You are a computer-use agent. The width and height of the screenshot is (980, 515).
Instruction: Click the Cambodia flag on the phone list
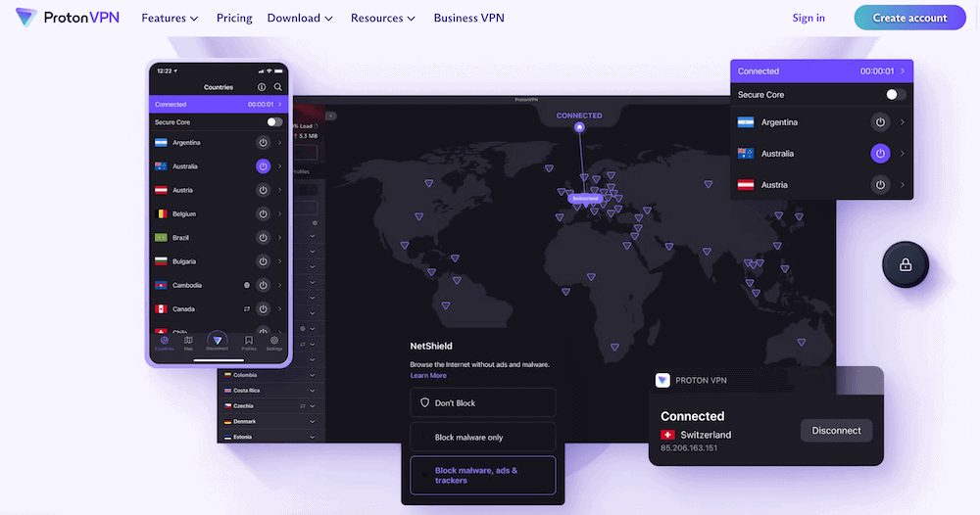tap(161, 285)
